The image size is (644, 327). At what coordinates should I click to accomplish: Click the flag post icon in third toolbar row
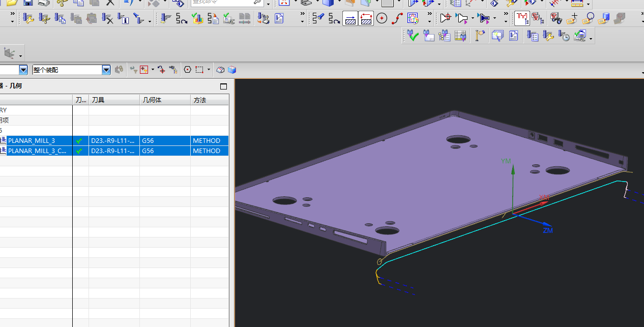[x=480, y=36]
